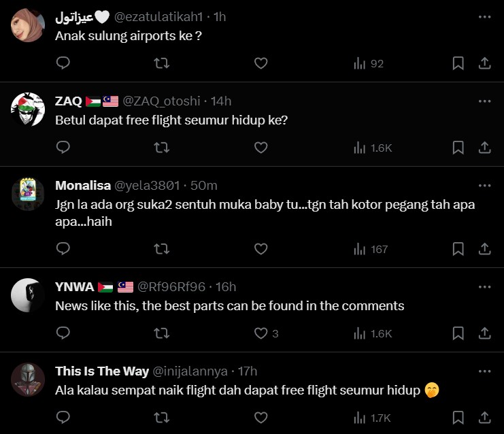Screen dimensions: 504x434
Task: Open the @ZAQ_otoshi profile handle
Action: [x=161, y=101]
